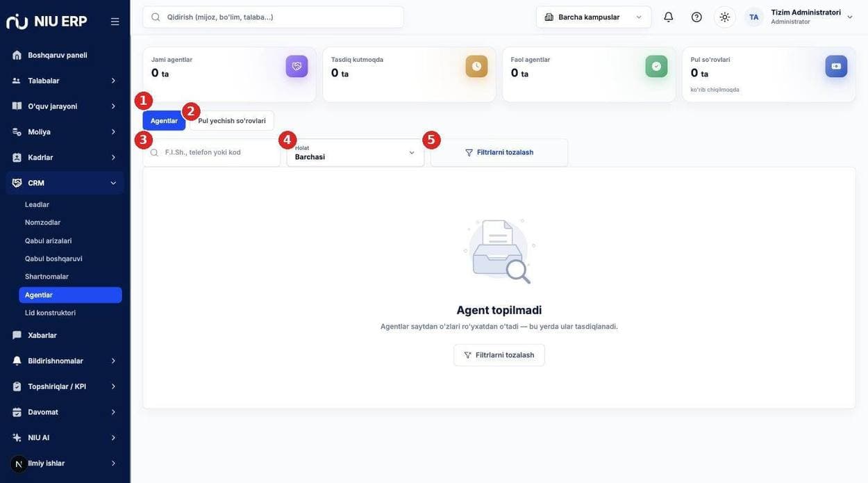Open Nomzodlar in the CRM submenu
This screenshot has width=868, height=483.
70,222
